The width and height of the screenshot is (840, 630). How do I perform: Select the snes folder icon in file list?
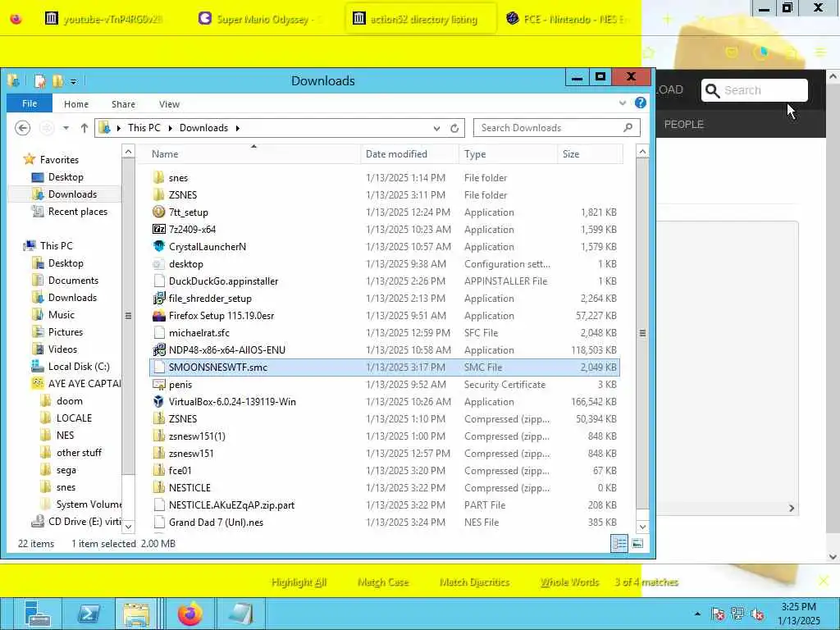(158, 178)
